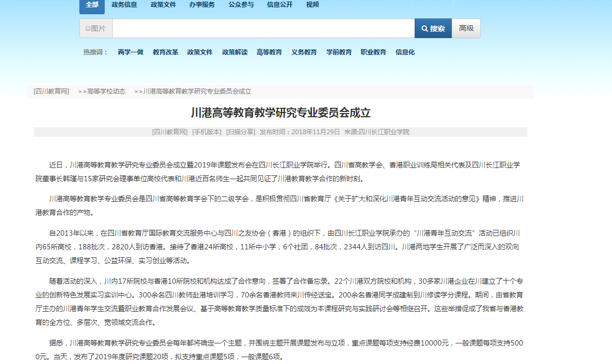Go to 高等学校动态 breadcrumb
The width and height of the screenshot is (612, 364).
tap(106, 91)
